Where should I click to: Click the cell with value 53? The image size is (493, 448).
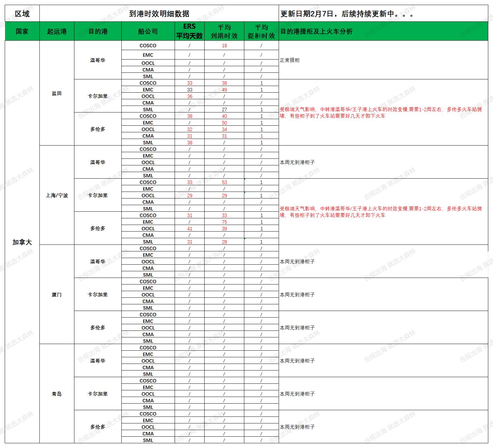[224, 182]
